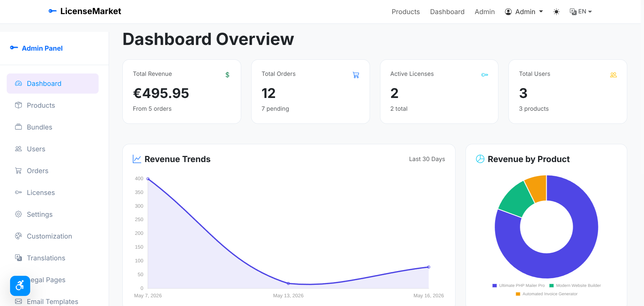Click the people icon on Total Users card
This screenshot has width=644, height=306.
point(613,75)
